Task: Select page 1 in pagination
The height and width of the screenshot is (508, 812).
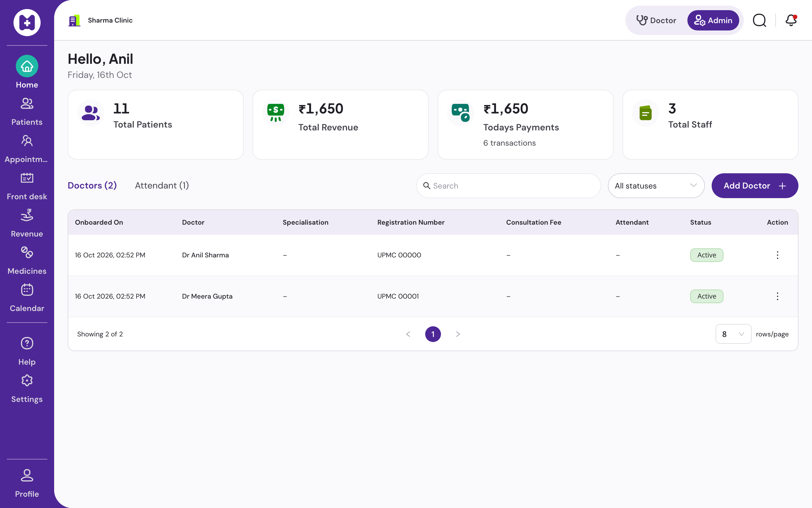Action: pyautogui.click(x=433, y=334)
